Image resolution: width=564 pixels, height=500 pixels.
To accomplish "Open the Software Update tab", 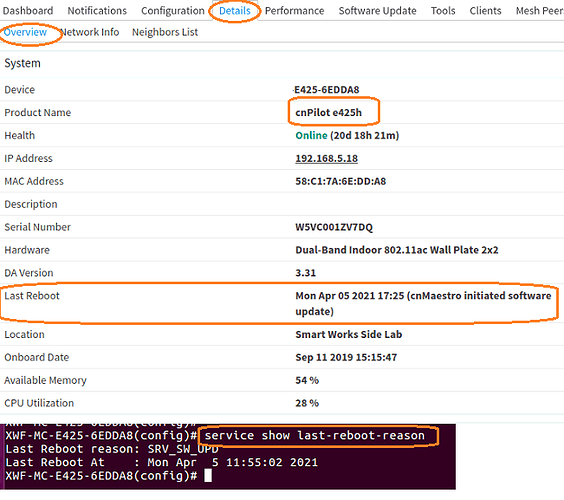I will [377, 11].
